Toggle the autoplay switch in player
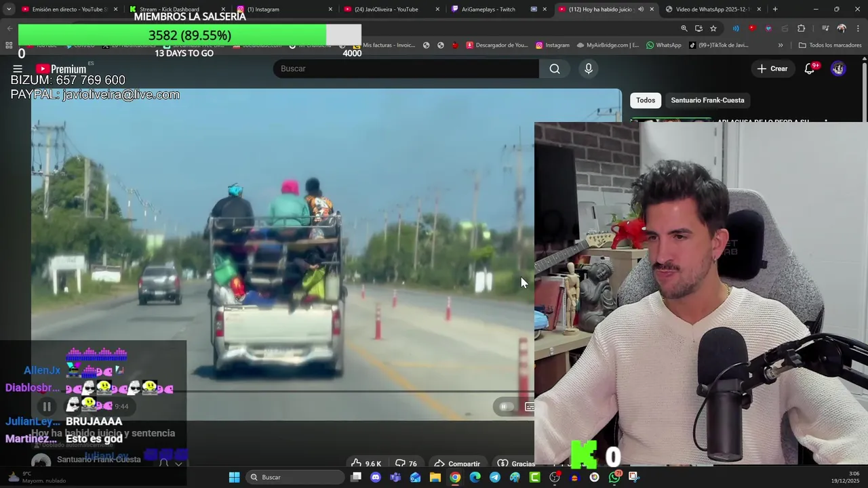This screenshot has width=868, height=488. coord(506,407)
